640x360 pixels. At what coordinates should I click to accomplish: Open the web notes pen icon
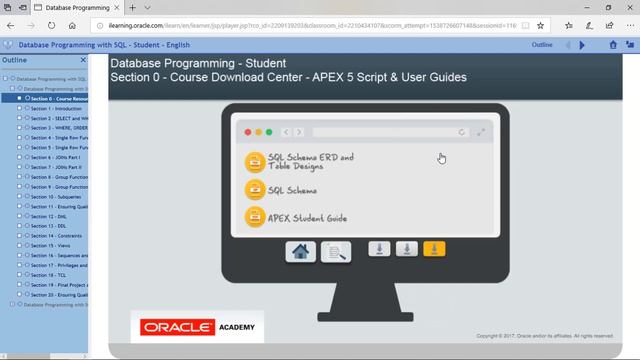point(589,25)
